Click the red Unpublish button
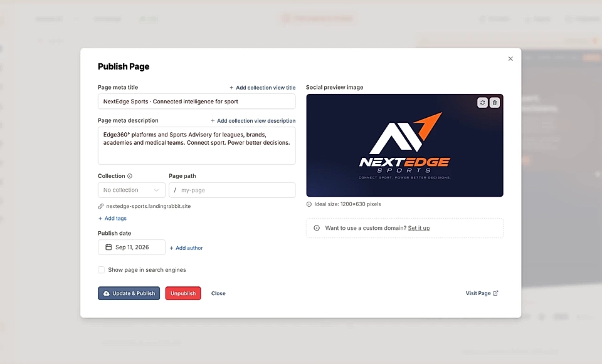 click(183, 293)
